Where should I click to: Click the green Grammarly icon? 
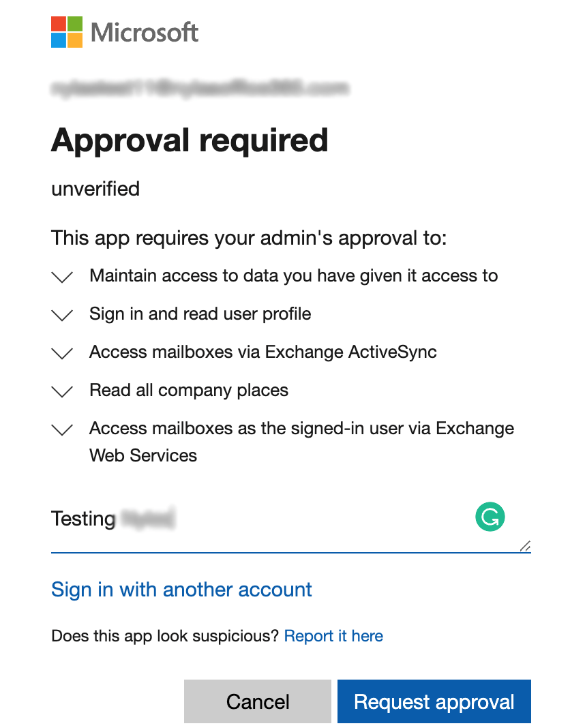point(490,517)
